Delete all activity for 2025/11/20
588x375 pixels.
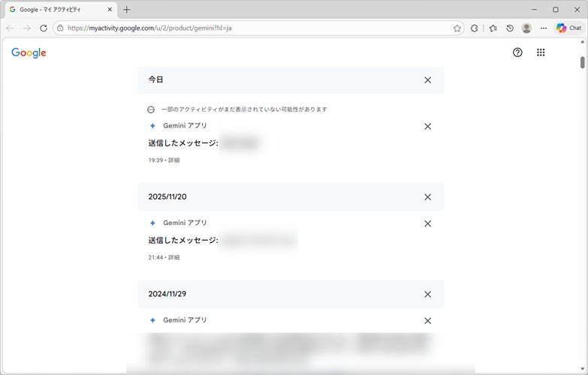point(427,197)
